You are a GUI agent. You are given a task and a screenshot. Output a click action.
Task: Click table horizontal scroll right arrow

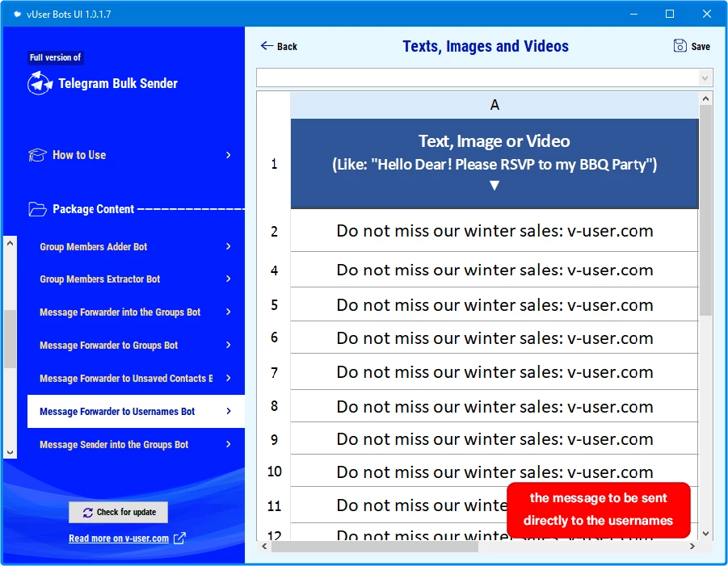(x=692, y=547)
